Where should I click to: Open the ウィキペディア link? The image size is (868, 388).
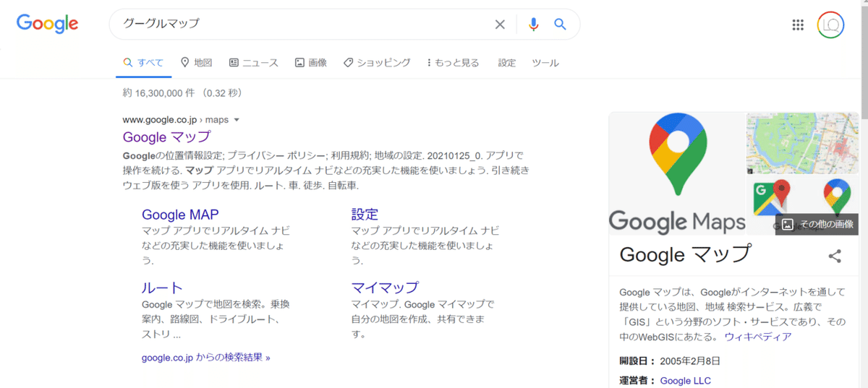tap(757, 337)
